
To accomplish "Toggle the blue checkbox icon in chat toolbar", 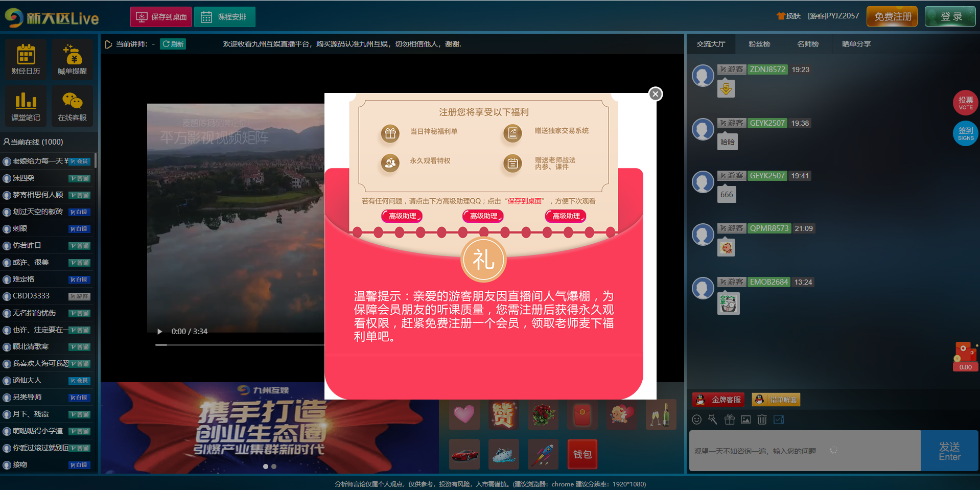I will point(779,419).
